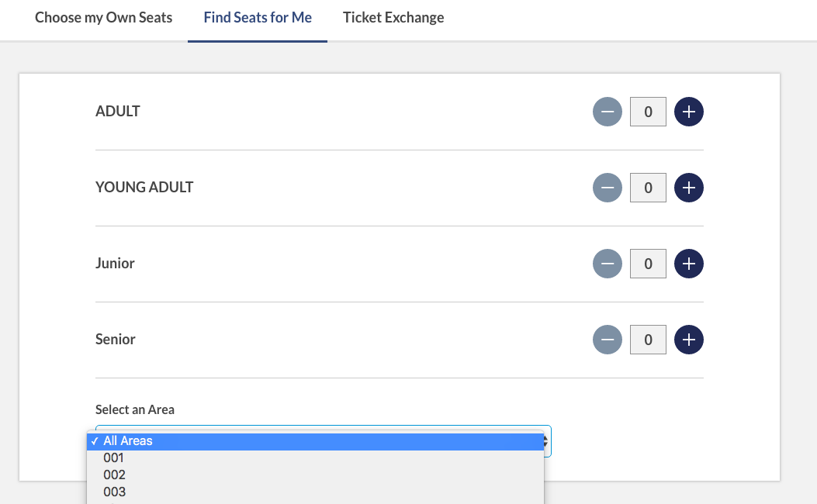
Task: Focus the YOUNG ADULT quantity field
Action: 648,188
